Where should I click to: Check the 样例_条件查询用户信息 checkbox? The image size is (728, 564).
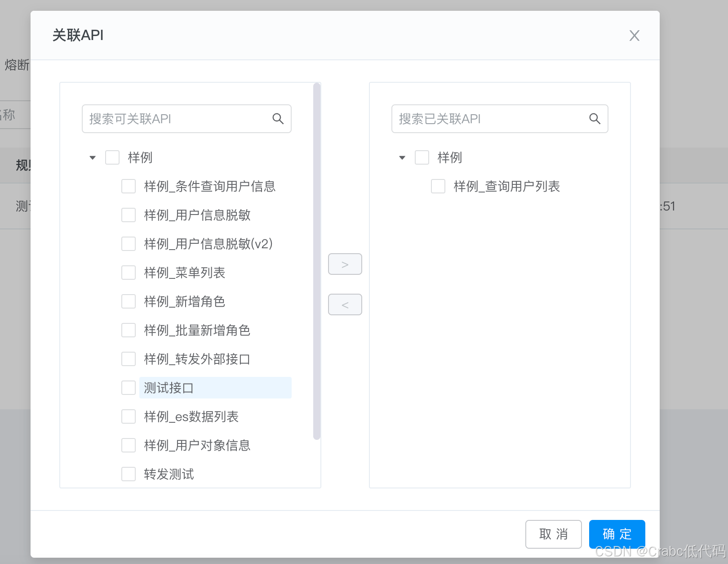coord(128,186)
